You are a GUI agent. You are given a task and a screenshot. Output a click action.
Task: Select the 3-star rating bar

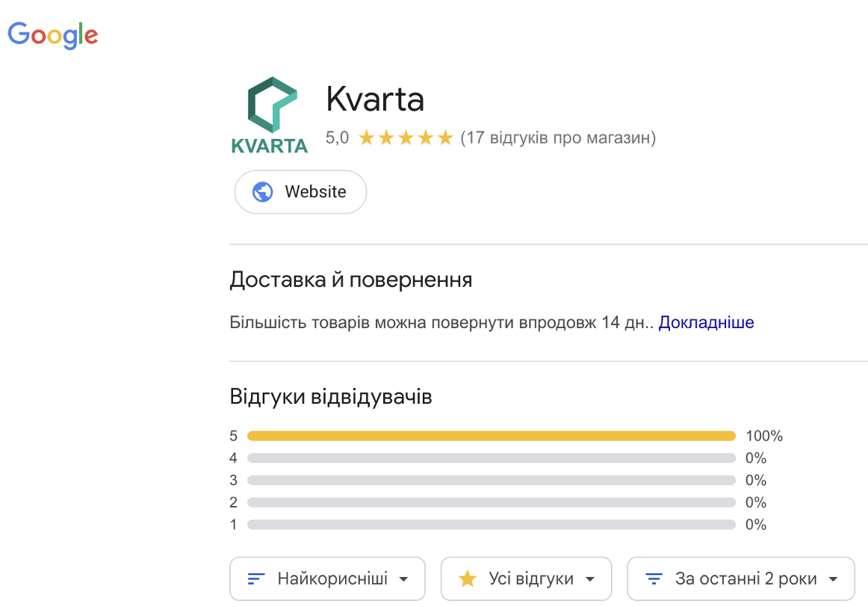[492, 480]
